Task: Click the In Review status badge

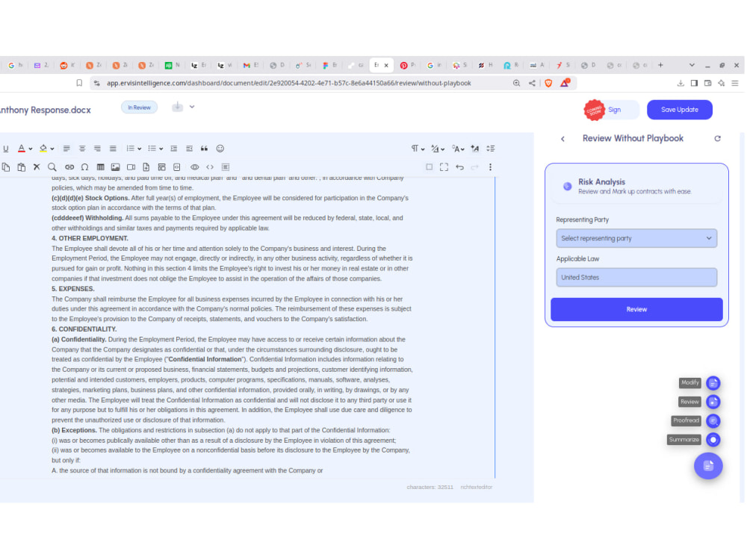Action: coord(139,108)
